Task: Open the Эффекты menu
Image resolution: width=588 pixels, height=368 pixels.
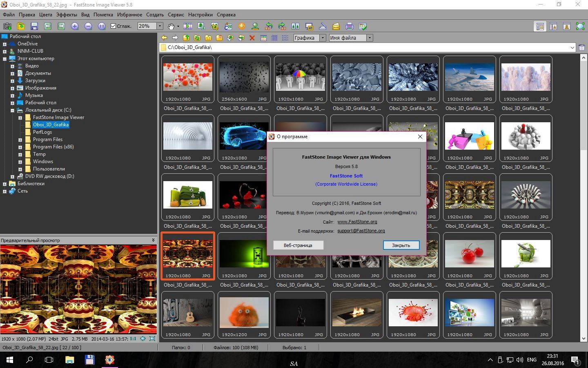Action: [67, 14]
